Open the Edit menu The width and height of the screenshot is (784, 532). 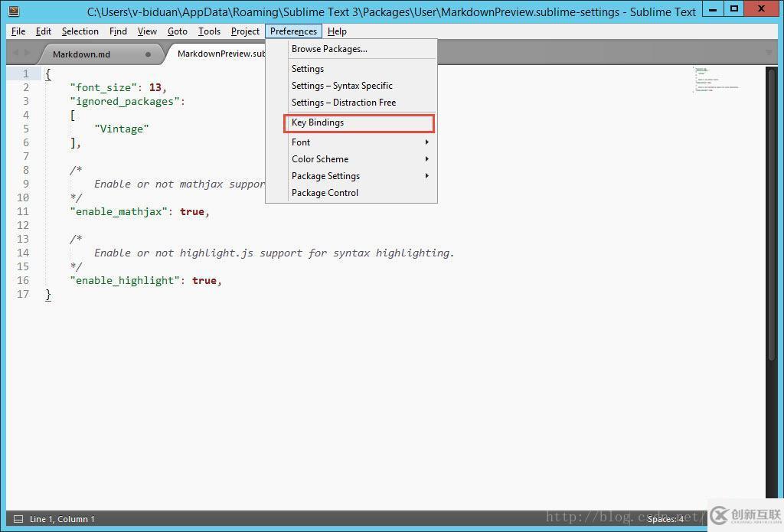tap(44, 31)
